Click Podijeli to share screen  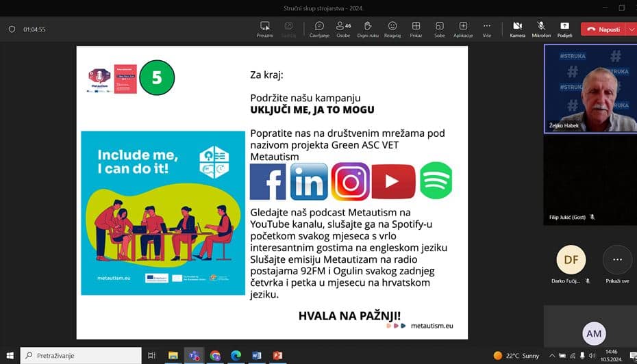click(564, 29)
